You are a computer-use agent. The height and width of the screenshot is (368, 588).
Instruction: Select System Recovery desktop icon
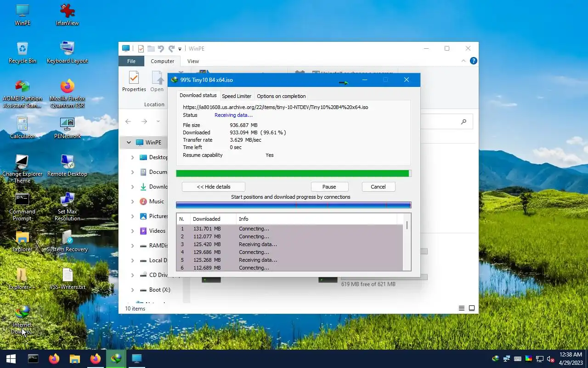67,241
